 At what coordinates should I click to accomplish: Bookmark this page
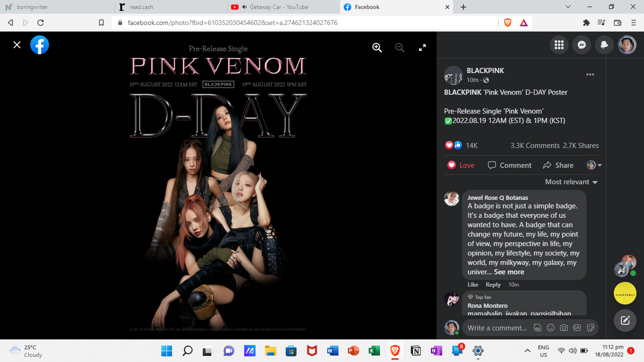[101, 23]
